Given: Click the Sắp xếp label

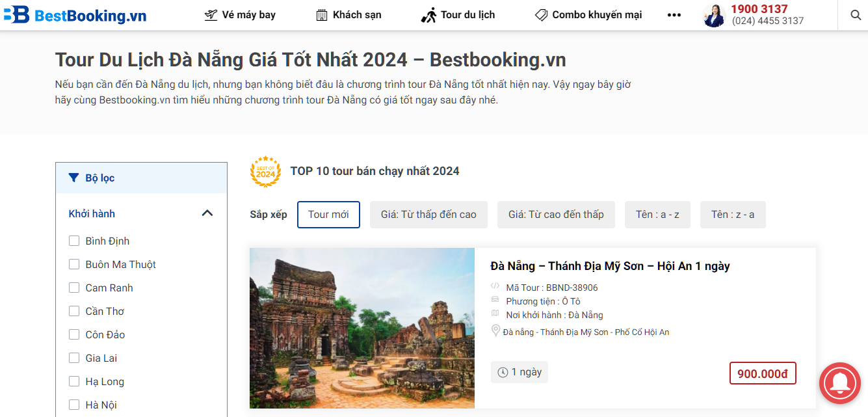Looking at the screenshot, I should pos(268,215).
